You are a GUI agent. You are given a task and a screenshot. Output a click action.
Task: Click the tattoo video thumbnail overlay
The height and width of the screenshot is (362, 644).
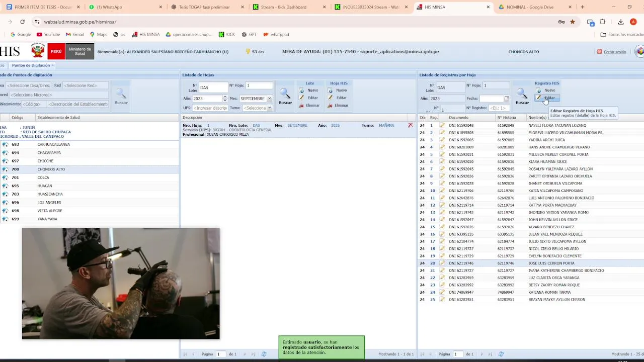pyautogui.click(x=121, y=284)
